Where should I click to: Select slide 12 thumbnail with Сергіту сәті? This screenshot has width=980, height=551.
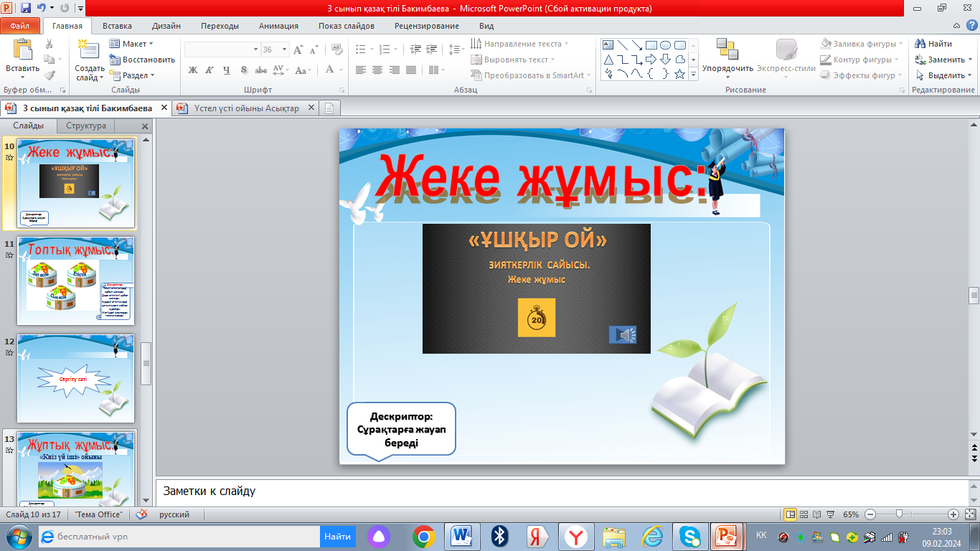[75, 378]
